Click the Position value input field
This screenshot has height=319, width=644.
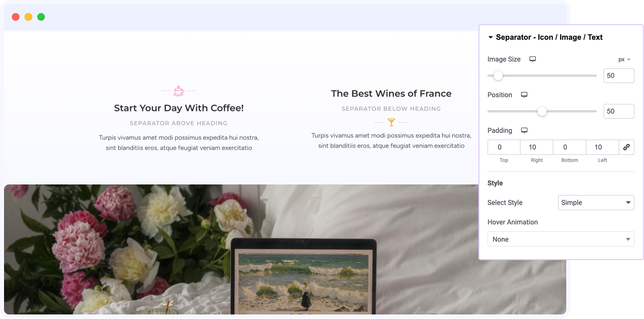[x=619, y=111]
